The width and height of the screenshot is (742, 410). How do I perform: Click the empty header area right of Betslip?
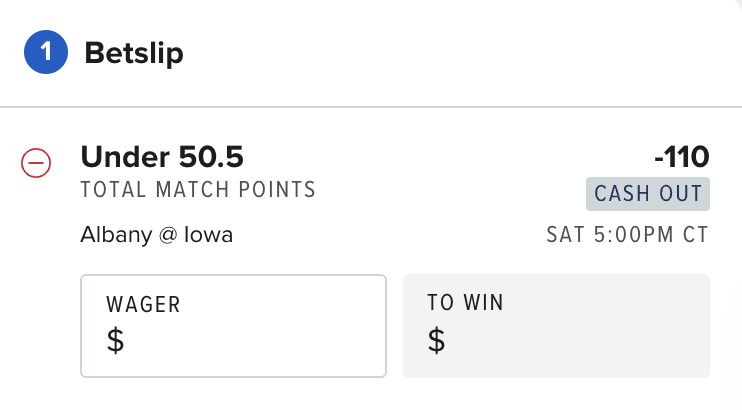[463, 53]
